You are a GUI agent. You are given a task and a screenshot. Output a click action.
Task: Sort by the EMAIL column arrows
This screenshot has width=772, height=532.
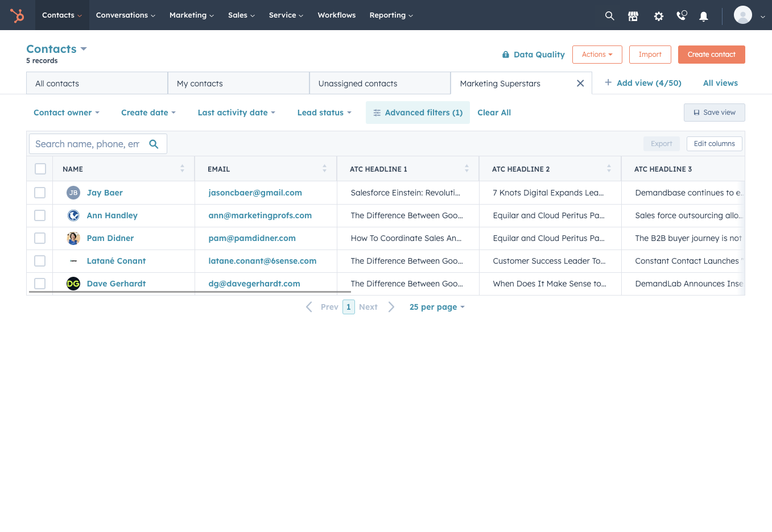(x=324, y=168)
